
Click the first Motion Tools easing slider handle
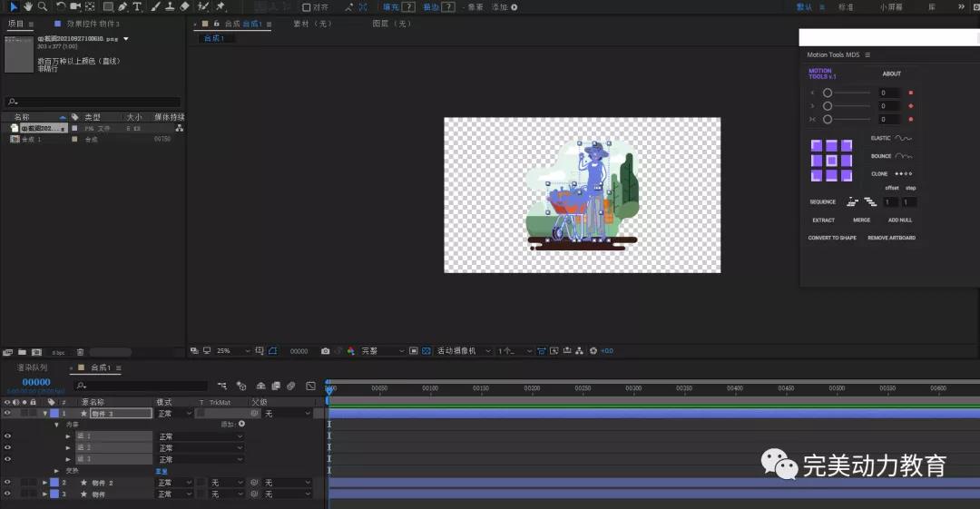coord(828,93)
